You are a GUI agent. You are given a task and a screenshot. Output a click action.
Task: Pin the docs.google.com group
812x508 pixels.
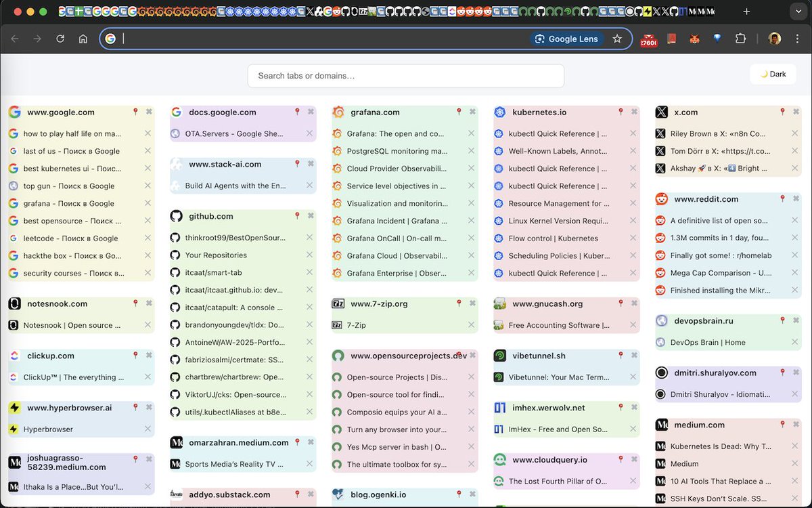pyautogui.click(x=297, y=112)
